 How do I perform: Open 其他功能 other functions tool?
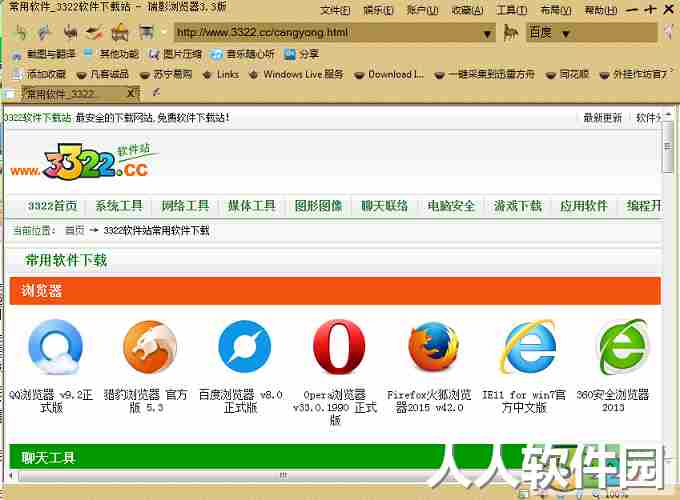111,54
